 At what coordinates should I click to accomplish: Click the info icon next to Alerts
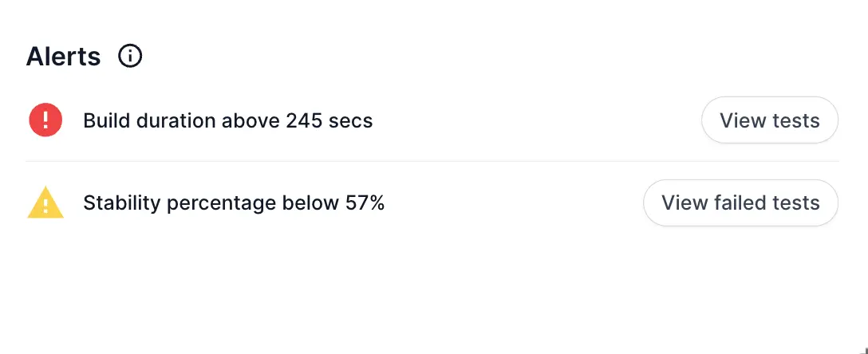pyautogui.click(x=130, y=56)
